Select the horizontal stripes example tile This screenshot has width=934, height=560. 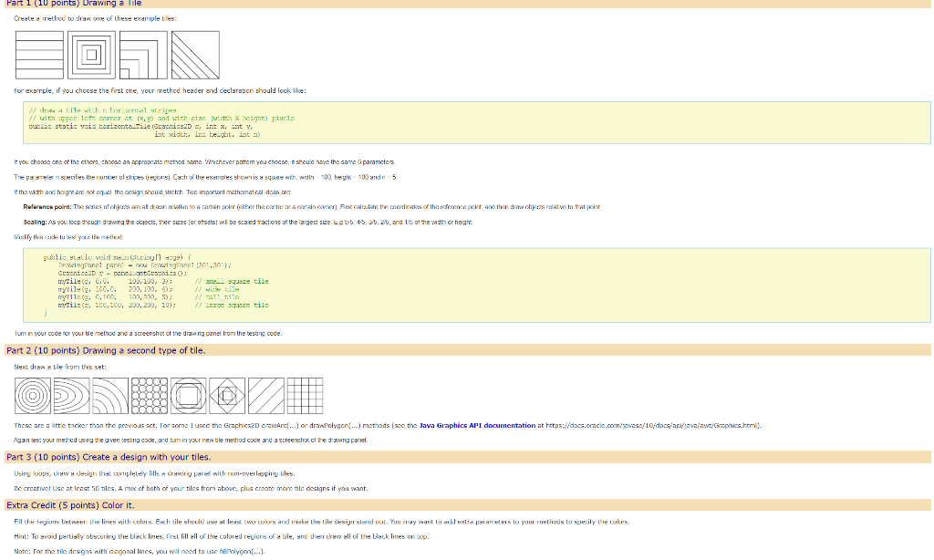click(x=37, y=55)
